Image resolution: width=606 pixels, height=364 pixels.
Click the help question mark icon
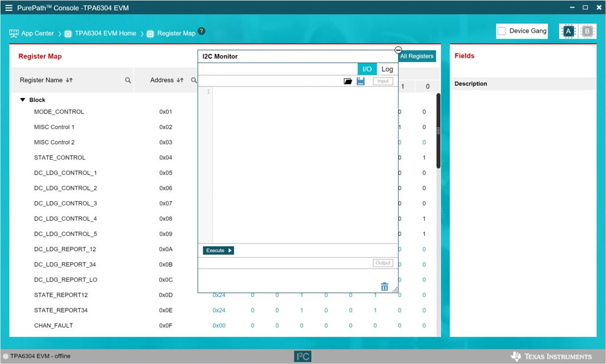[x=201, y=31]
